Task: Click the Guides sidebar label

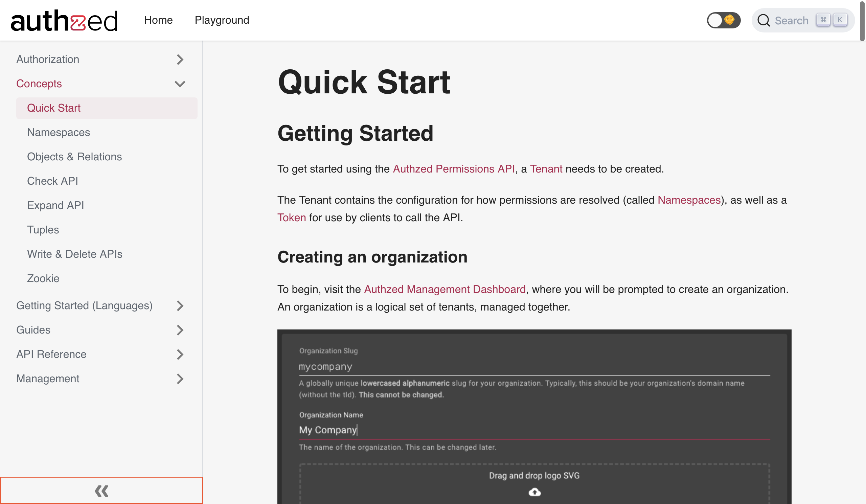Action: coord(33,330)
